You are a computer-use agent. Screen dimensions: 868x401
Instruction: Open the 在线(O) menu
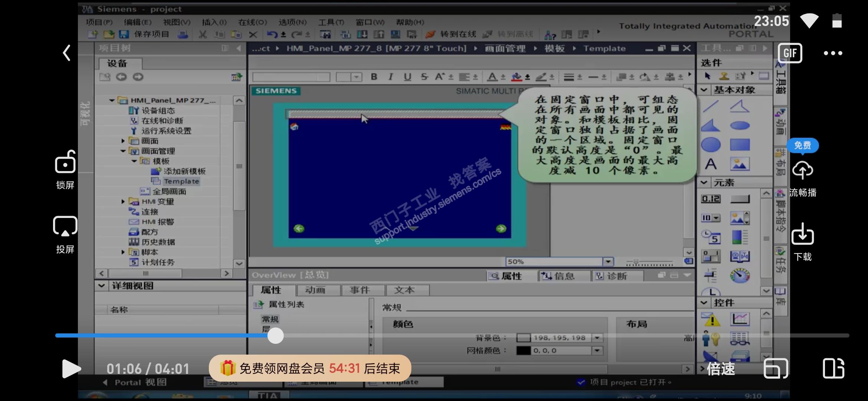[x=252, y=22]
